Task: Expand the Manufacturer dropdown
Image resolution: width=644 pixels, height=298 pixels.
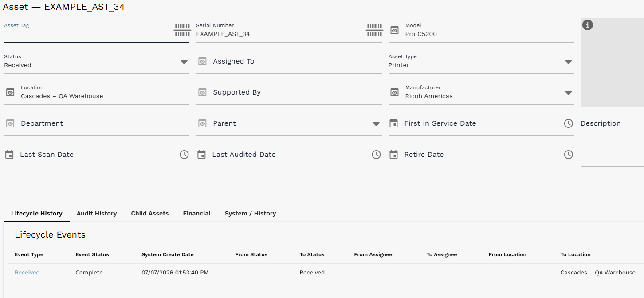Action: coord(569,93)
